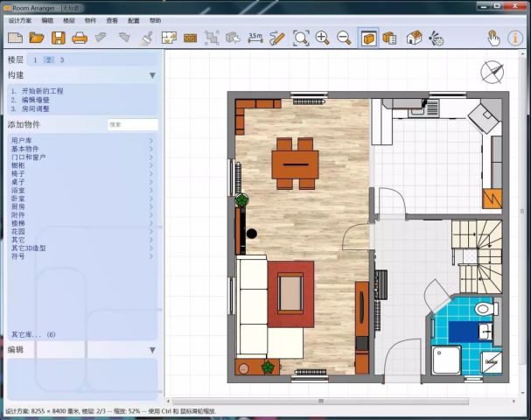Expand the 厨房 object category
The height and width of the screenshot is (420, 531).
17,206
